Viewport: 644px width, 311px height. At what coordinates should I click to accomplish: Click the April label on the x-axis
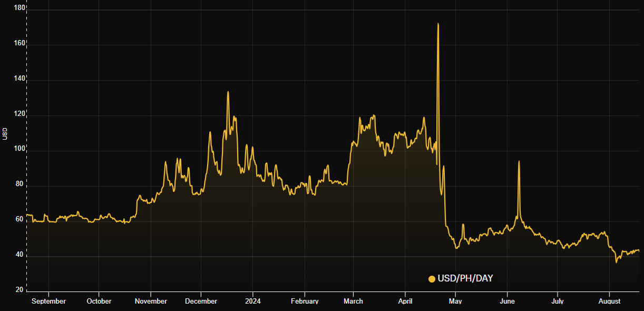405,302
